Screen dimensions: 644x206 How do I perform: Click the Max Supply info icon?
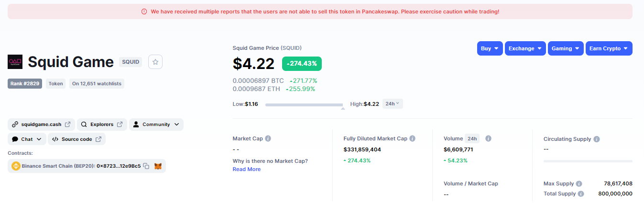click(x=579, y=184)
